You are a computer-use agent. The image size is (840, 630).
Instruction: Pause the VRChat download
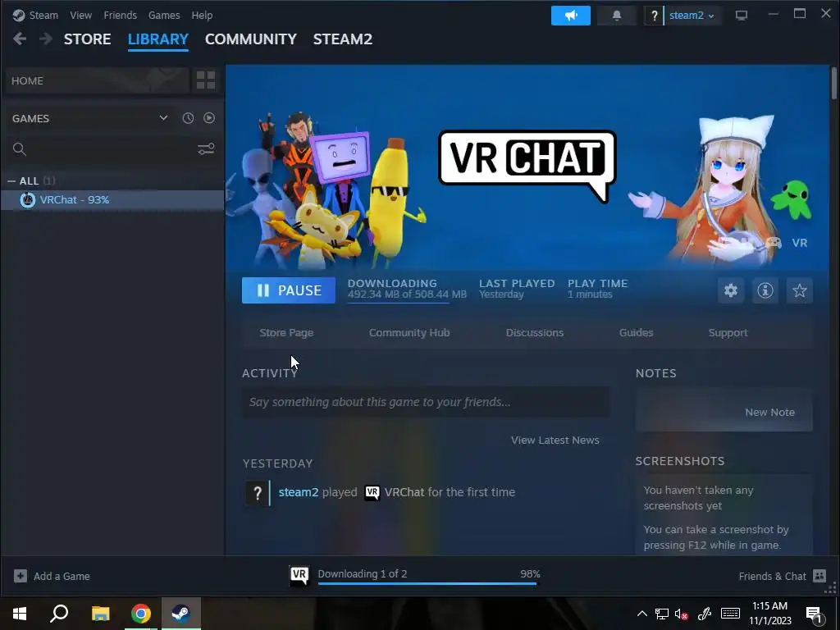288,290
